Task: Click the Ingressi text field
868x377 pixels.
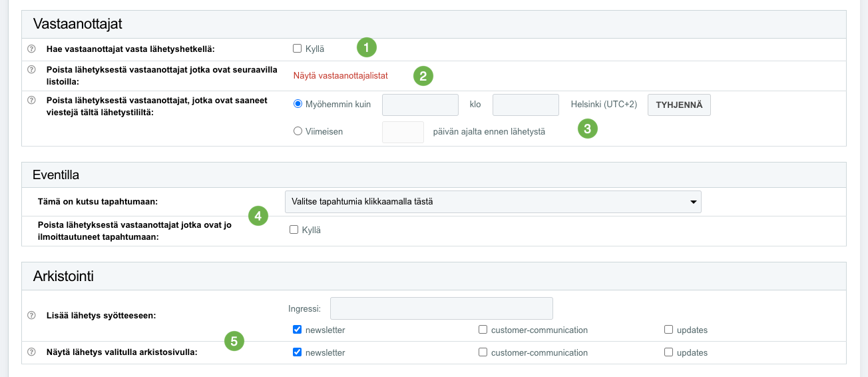Action: 441,308
